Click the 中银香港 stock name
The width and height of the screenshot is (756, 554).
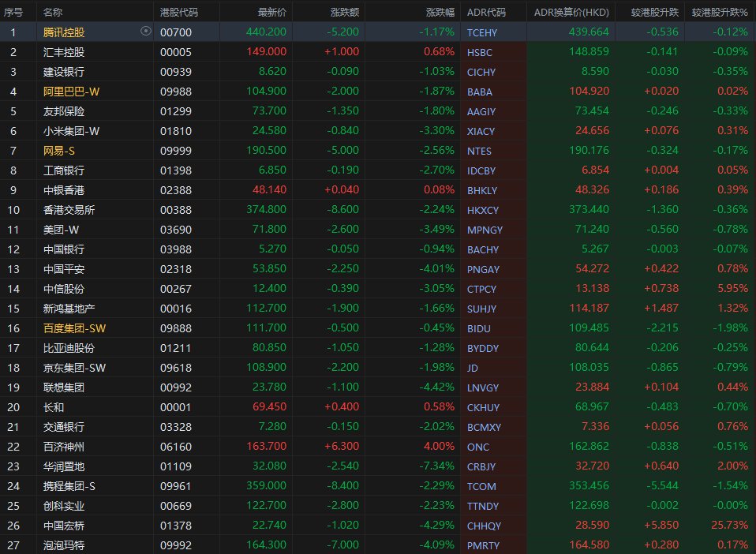pyautogui.click(x=64, y=190)
